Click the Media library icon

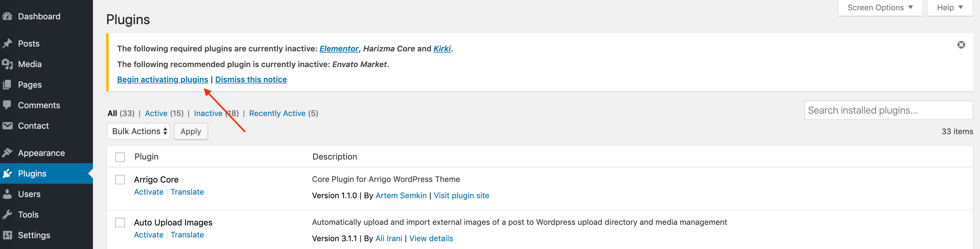[x=7, y=64]
